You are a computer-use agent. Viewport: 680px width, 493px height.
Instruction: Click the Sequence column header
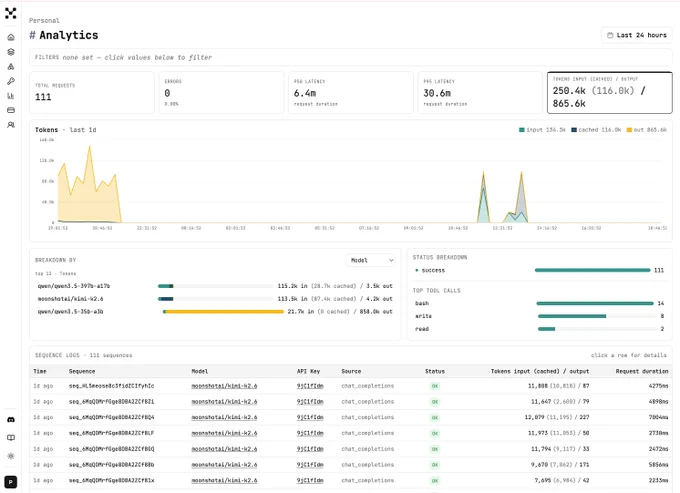tap(82, 371)
